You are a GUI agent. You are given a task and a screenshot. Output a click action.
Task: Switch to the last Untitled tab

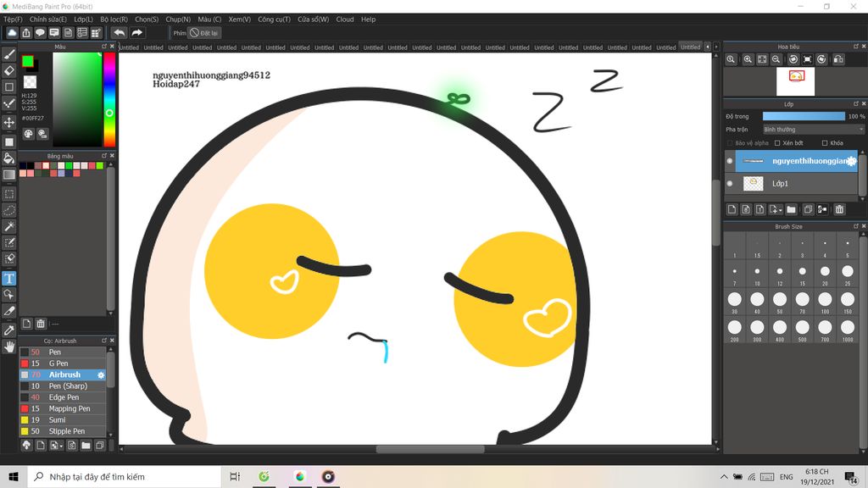[690, 47]
